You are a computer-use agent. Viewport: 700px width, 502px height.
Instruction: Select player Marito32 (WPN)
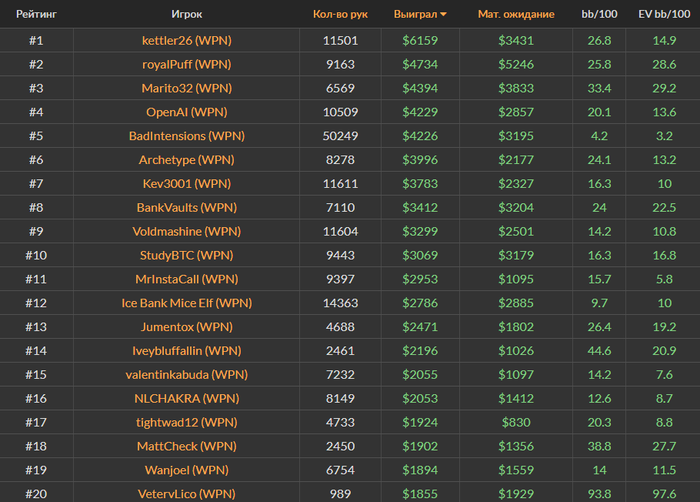186,88
